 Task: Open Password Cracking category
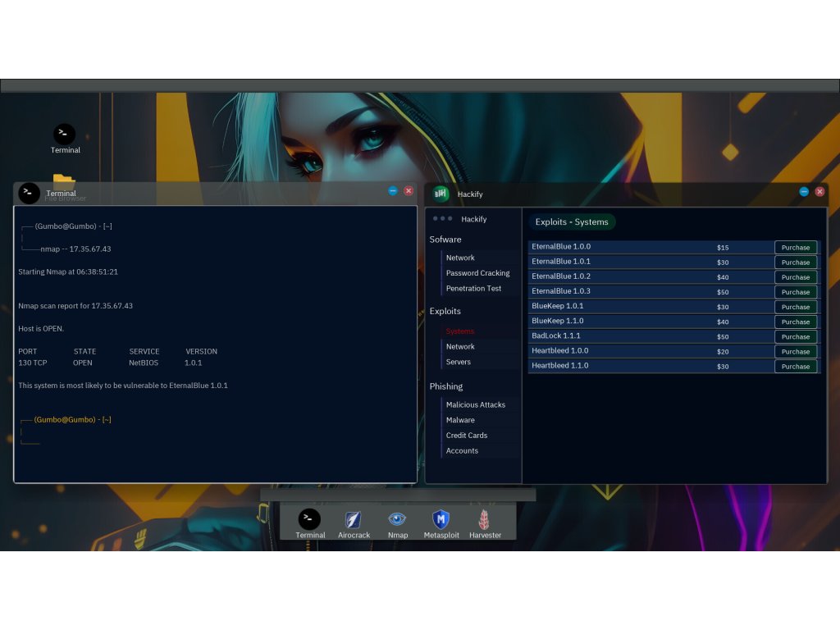click(x=478, y=273)
